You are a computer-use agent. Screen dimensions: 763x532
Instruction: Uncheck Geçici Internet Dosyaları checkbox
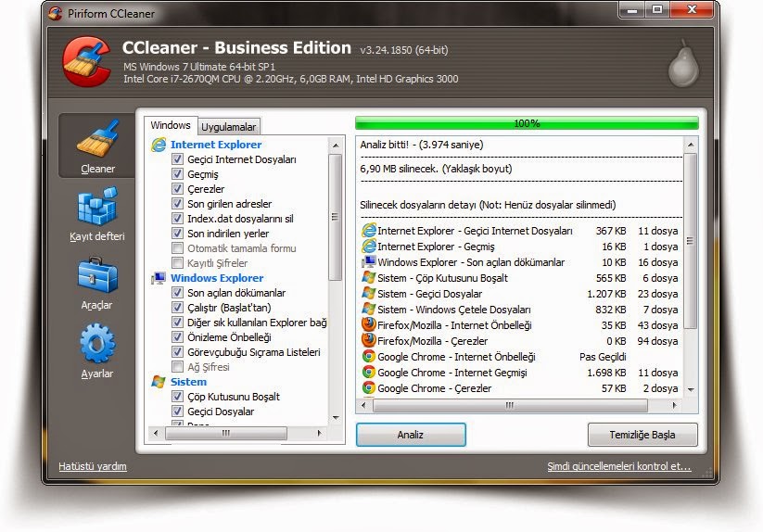[178, 159]
